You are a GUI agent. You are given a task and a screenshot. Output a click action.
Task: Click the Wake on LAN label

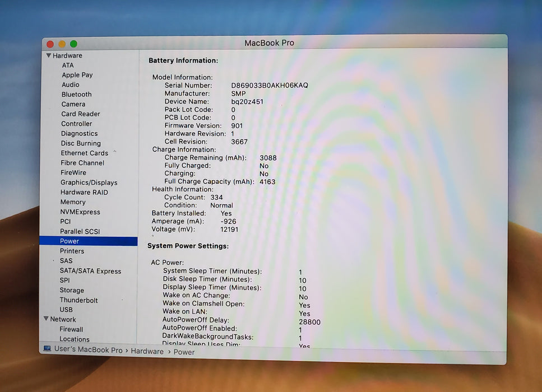coord(185,311)
